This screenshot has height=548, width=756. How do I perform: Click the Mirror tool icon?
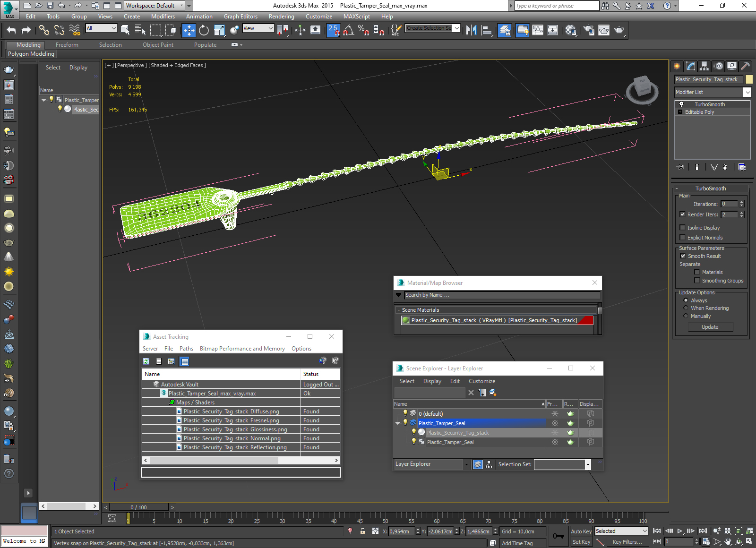[x=471, y=30]
